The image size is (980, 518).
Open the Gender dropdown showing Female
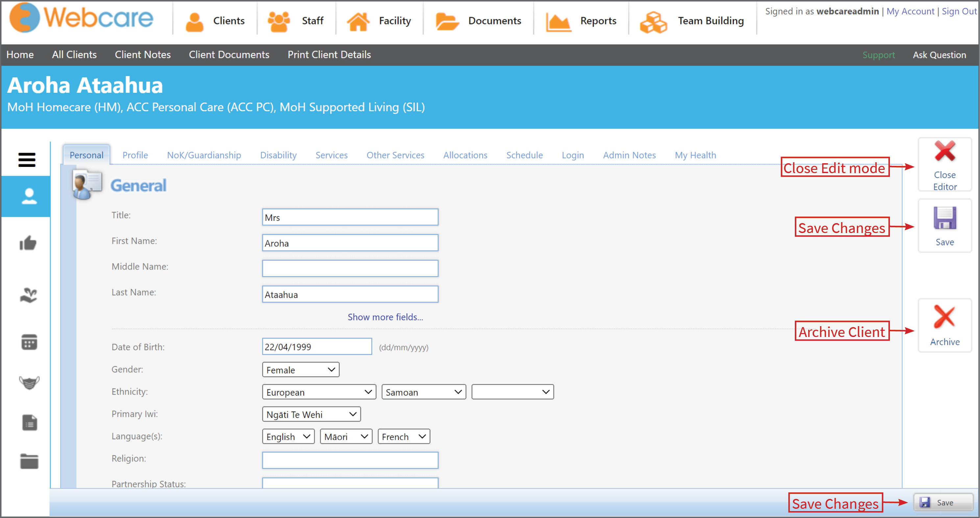coord(301,370)
